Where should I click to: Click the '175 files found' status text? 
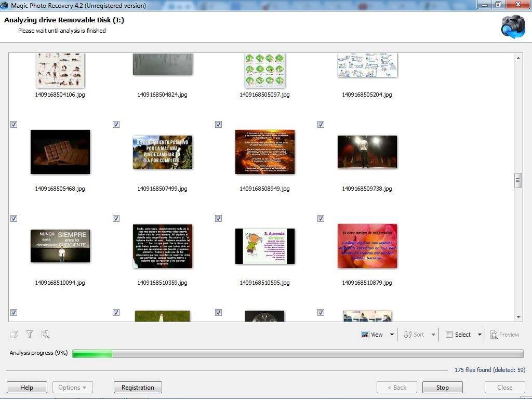click(490, 370)
